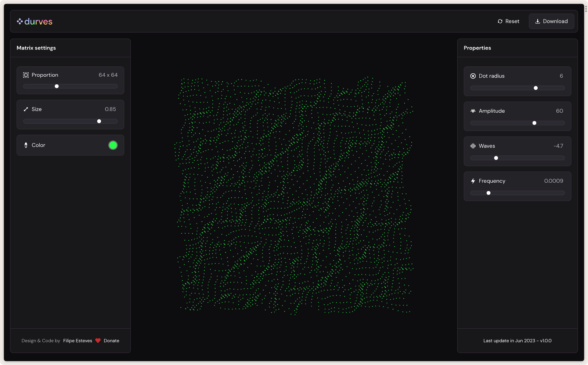Click the Size slider handle
Screen dimensions: 588x365
(99, 121)
